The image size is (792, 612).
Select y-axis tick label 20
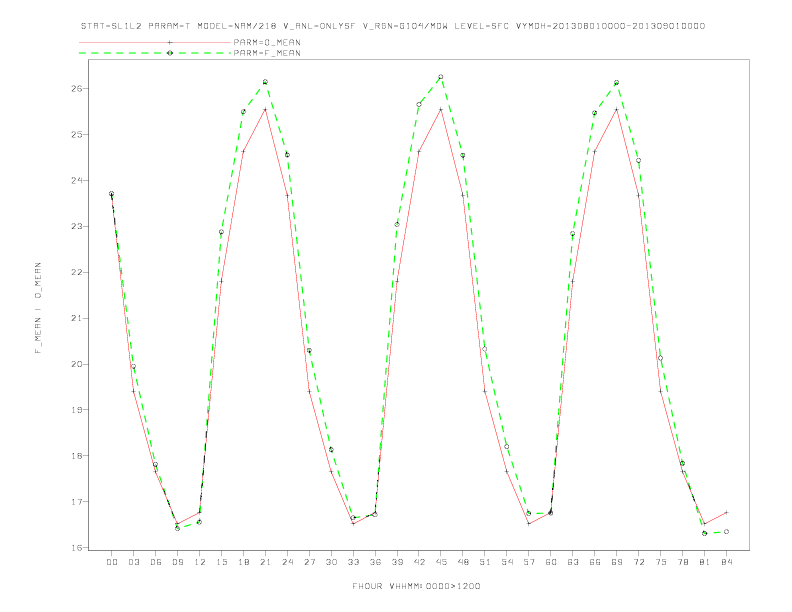coord(76,364)
